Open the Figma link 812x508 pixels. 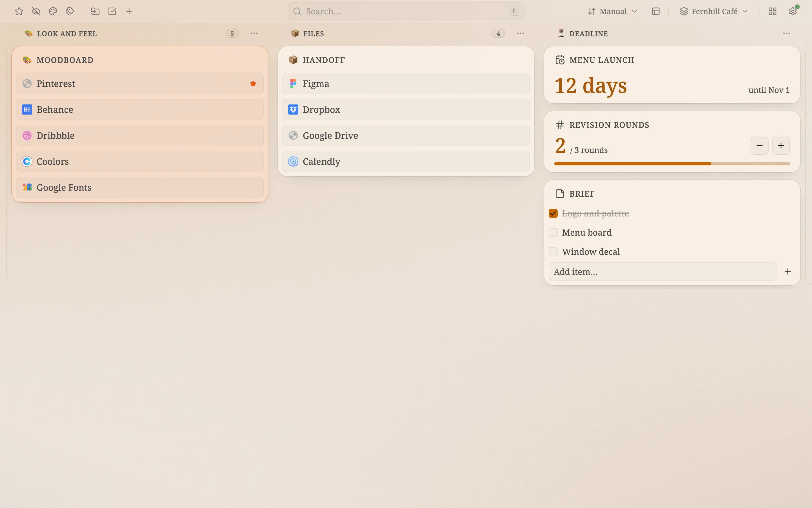point(406,84)
